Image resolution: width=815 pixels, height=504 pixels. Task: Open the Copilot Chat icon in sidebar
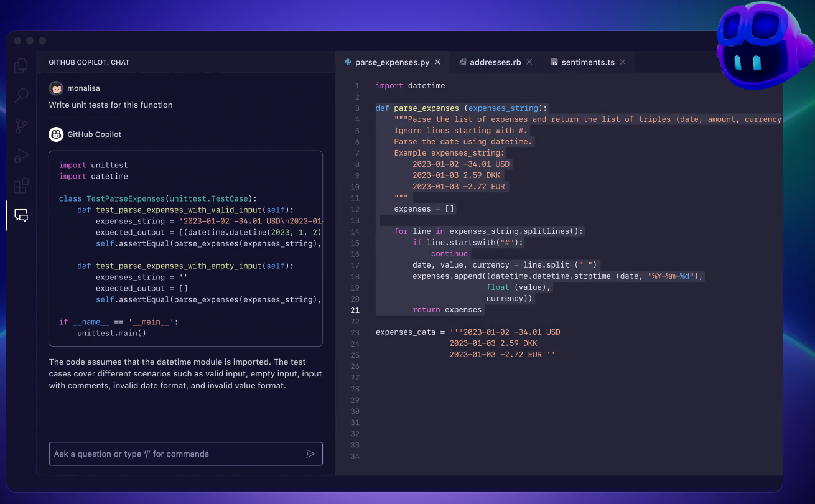(x=21, y=215)
